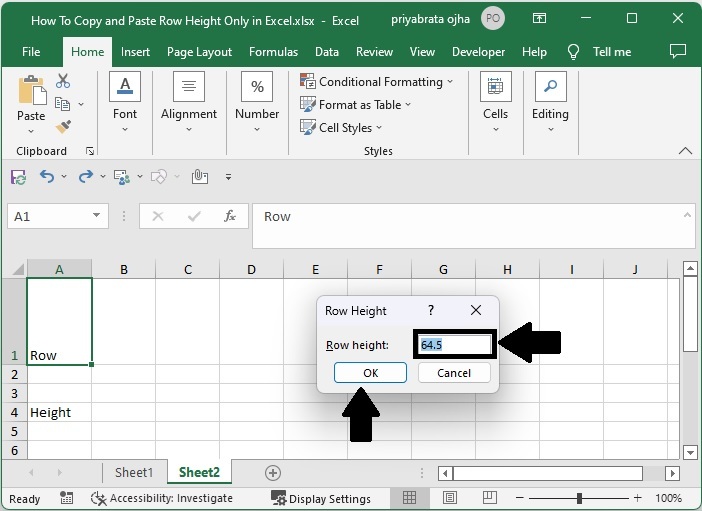Click the Save icon in quick access toolbar
This screenshot has width=702, height=511.
[18, 177]
